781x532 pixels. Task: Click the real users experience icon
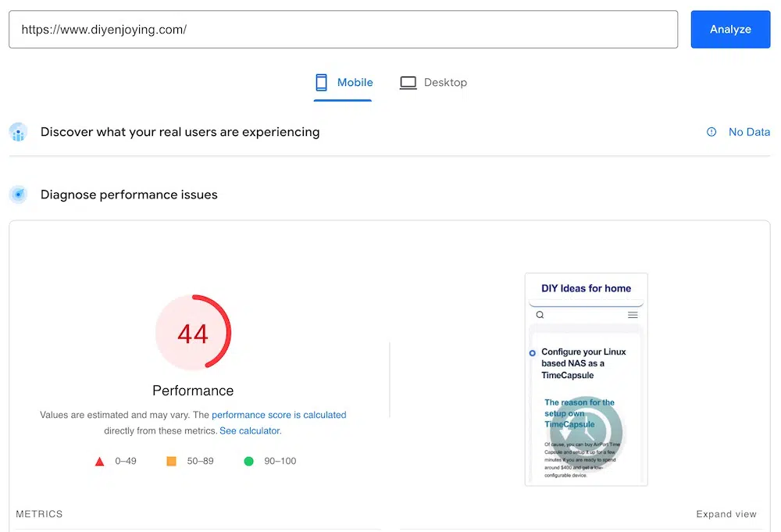click(19, 132)
